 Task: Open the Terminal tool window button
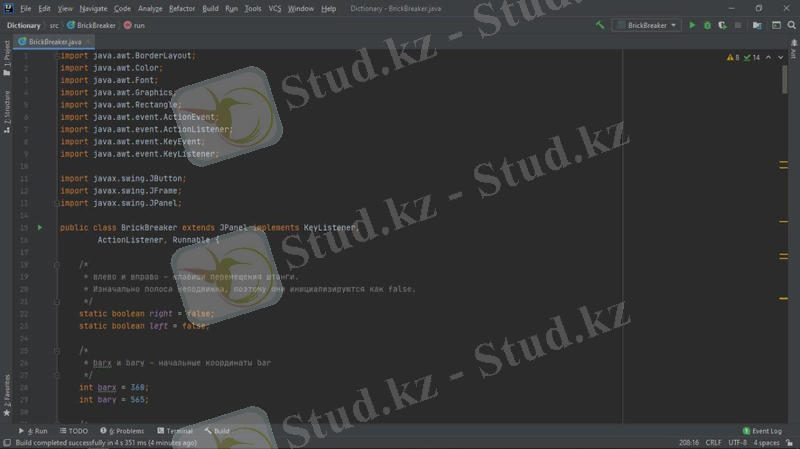(175, 431)
